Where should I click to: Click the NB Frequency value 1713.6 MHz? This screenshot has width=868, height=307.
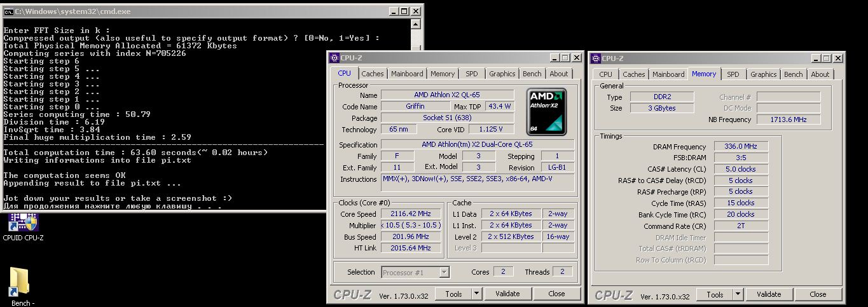[789, 119]
